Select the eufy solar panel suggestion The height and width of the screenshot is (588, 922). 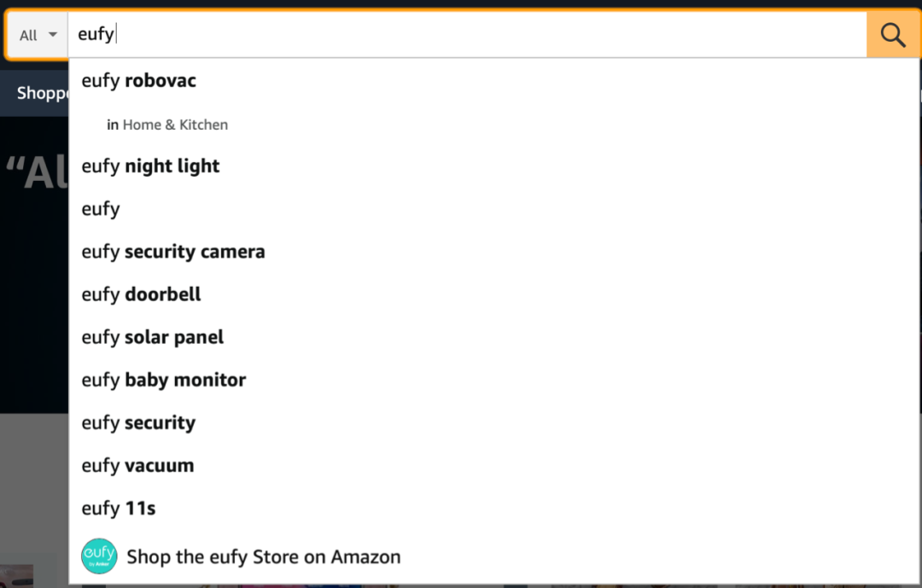click(x=494, y=337)
